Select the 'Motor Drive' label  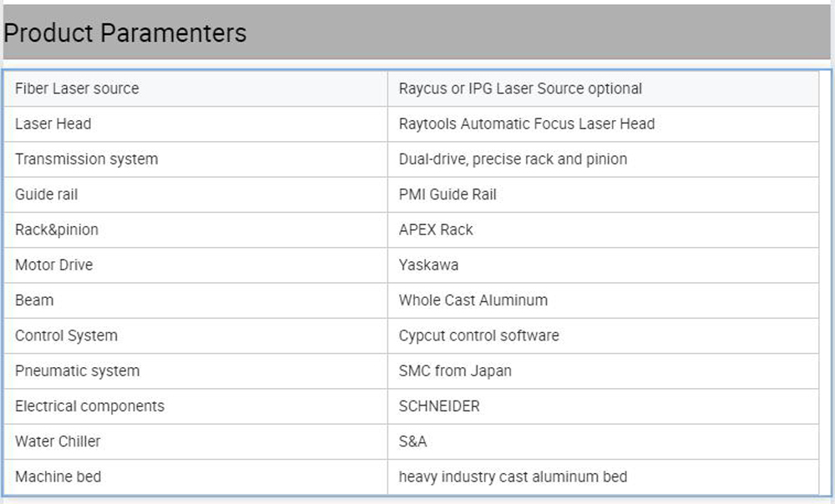(x=53, y=265)
